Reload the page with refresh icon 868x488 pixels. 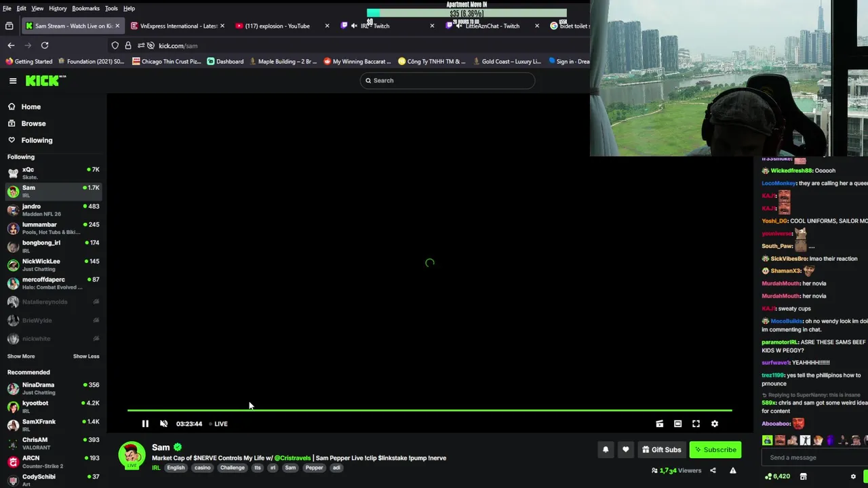tap(45, 45)
